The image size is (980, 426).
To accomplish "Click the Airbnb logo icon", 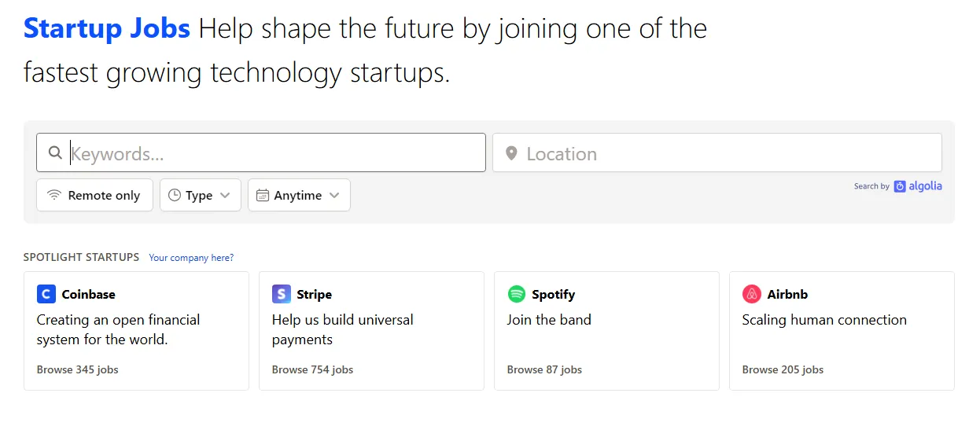I will 752,294.
